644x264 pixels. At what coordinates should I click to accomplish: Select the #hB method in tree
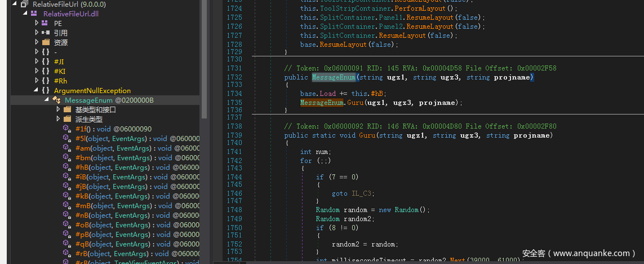point(82,167)
